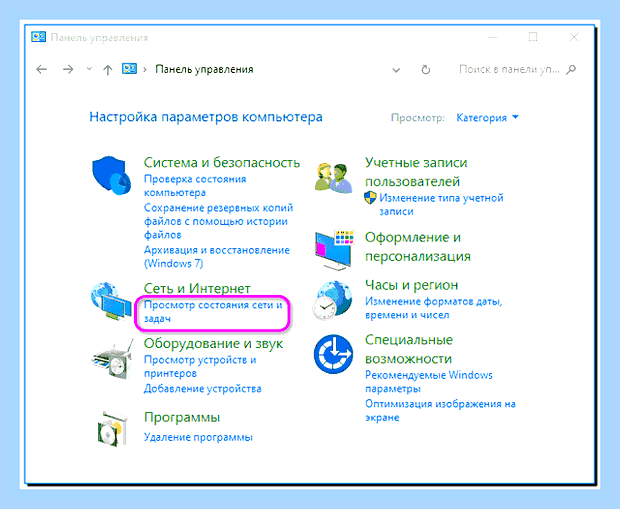Viewport: 620px width, 509px height.
Task: Go forward with the right arrow
Action: [x=68, y=70]
